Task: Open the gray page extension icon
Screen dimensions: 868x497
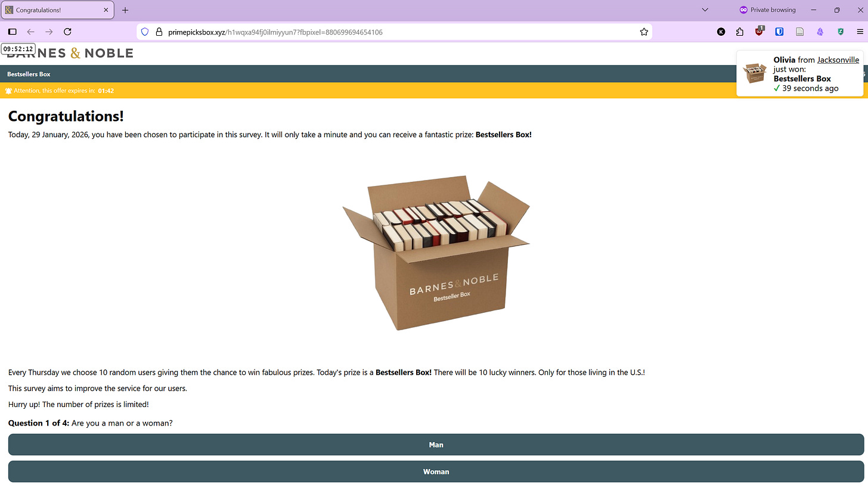Action: pos(800,32)
